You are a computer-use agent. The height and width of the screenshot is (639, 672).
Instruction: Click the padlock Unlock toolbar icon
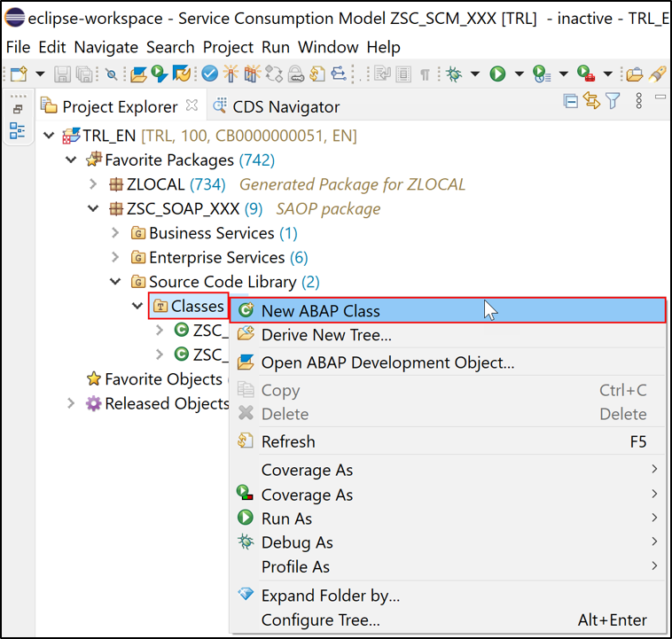(x=296, y=74)
